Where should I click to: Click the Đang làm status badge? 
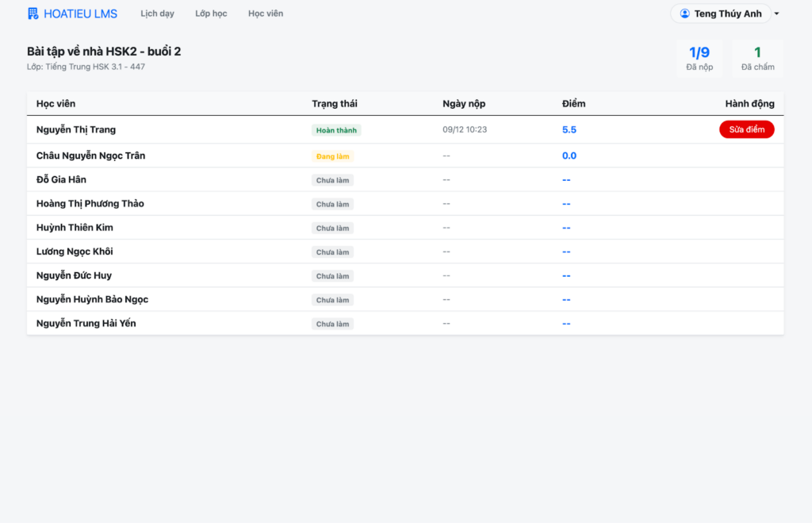click(332, 156)
